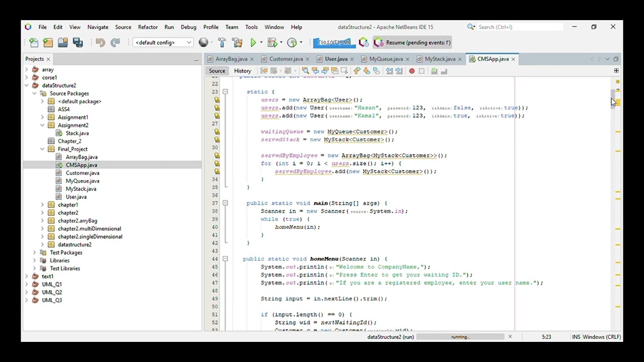Switch editor to Source view
Screen dimensions: 644x362
[217, 71]
